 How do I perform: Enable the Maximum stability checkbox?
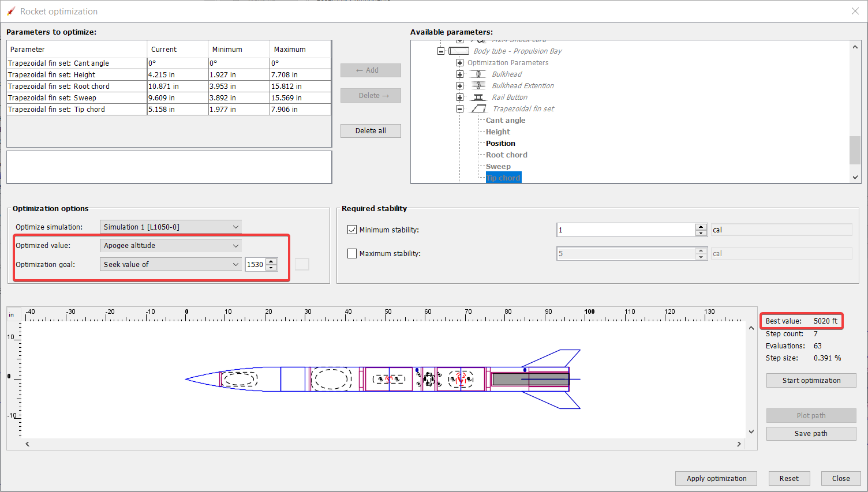click(x=352, y=253)
